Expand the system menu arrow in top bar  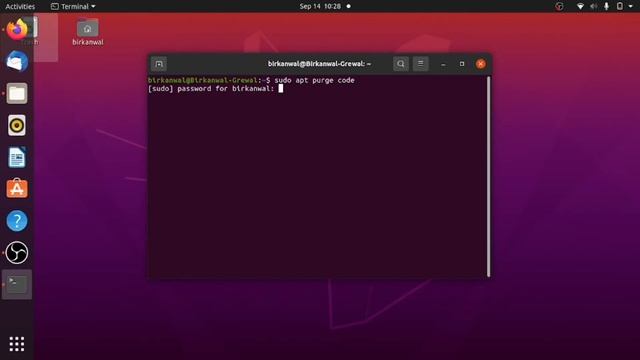tap(630, 7)
